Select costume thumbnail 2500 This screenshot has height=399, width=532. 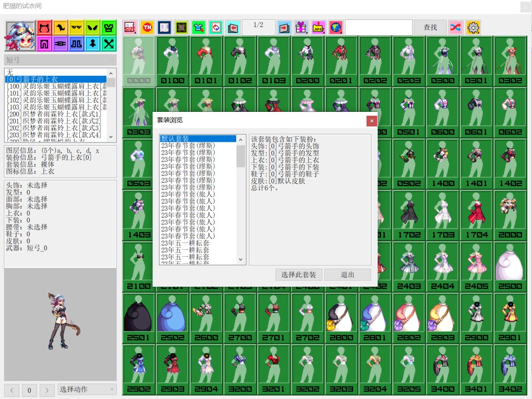(511, 267)
